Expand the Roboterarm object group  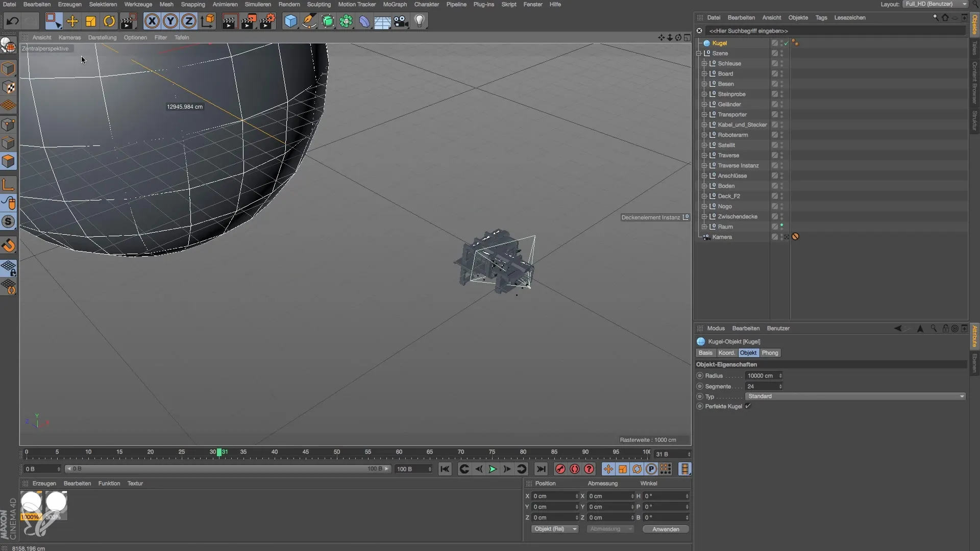(704, 135)
